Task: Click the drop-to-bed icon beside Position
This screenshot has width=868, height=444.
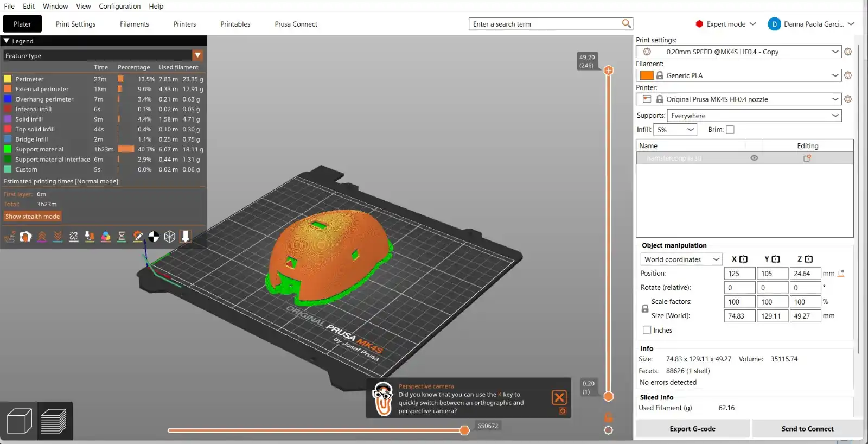Action: [841, 274]
